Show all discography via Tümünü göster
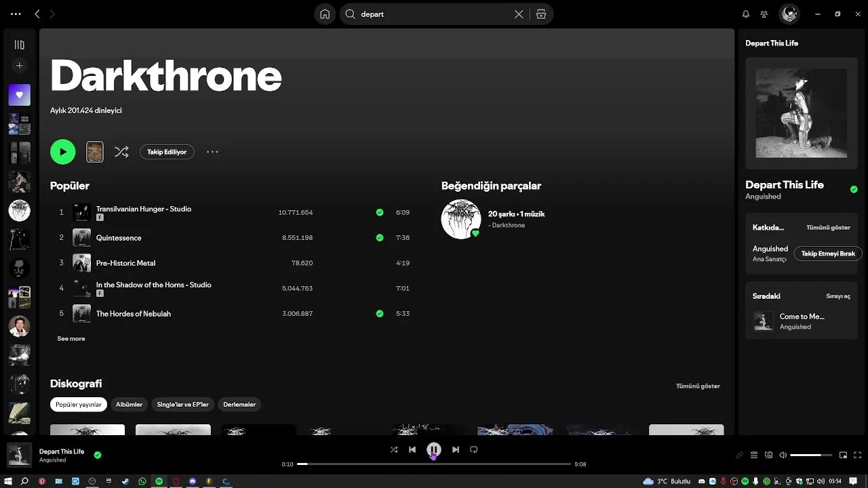Viewport: 868px width, 488px height. (x=698, y=386)
